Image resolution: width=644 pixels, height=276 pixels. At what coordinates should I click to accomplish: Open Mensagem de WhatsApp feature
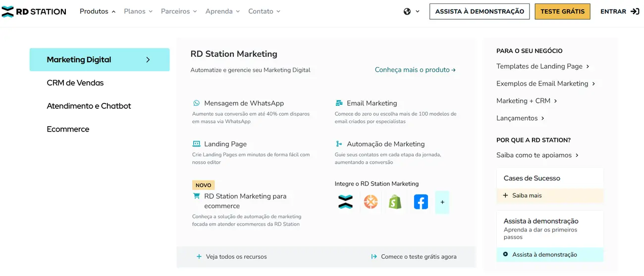[x=244, y=103]
